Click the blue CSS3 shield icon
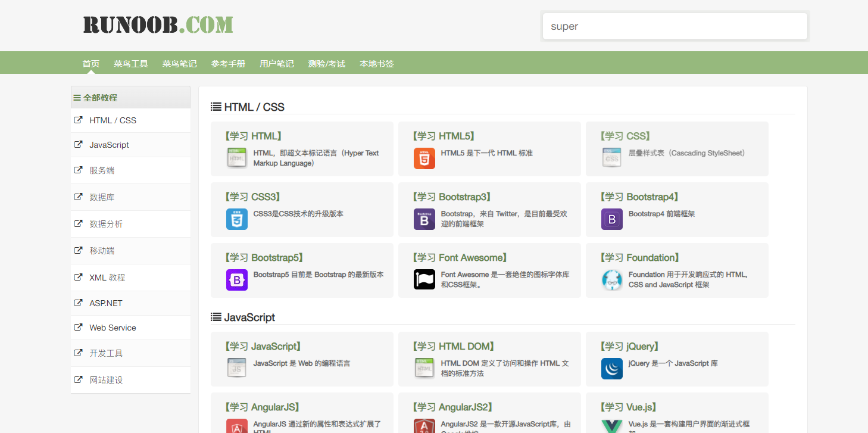This screenshot has width=868, height=433. click(x=237, y=219)
